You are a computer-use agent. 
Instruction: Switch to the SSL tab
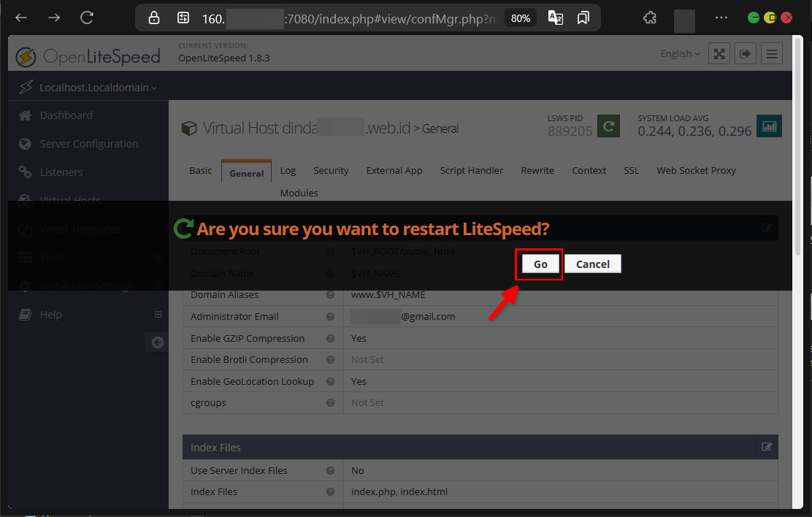631,170
